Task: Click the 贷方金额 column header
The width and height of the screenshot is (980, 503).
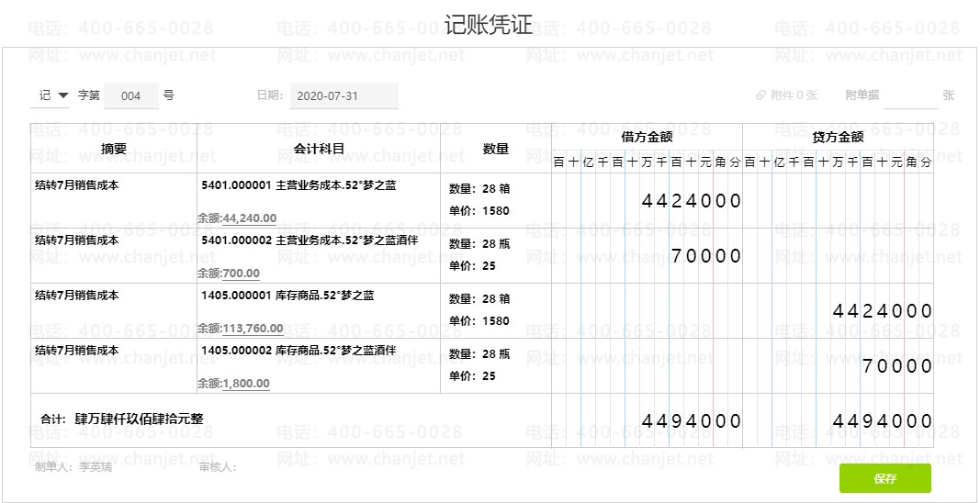Action: tap(838, 137)
